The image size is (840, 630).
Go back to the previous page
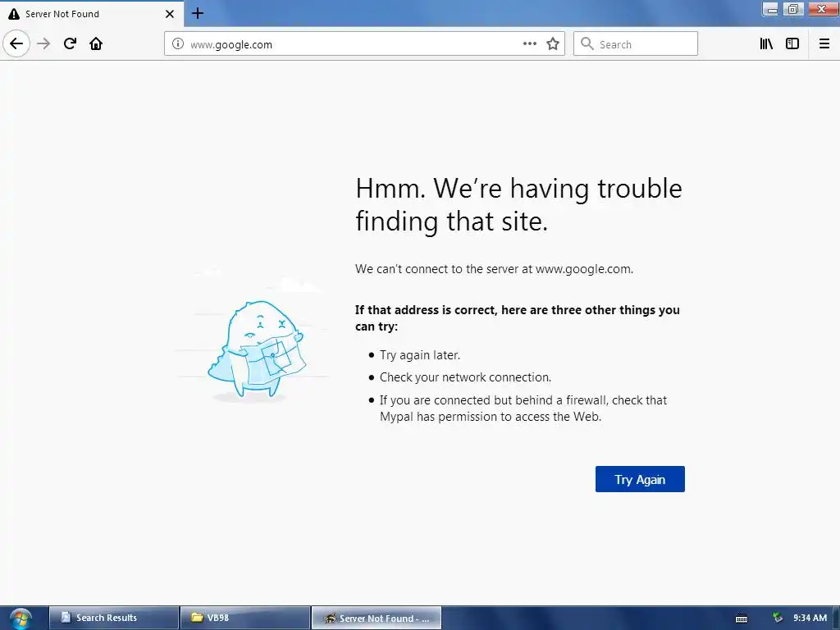point(16,43)
